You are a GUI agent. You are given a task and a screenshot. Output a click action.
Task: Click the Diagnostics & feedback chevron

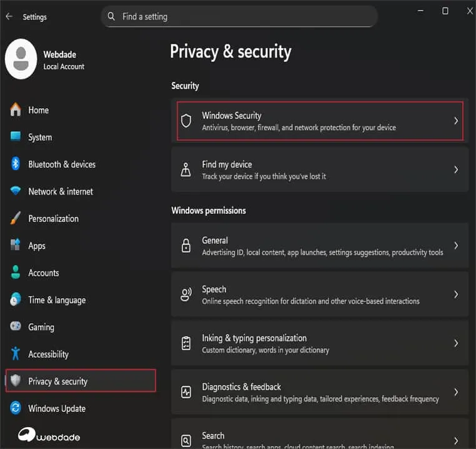(456, 392)
